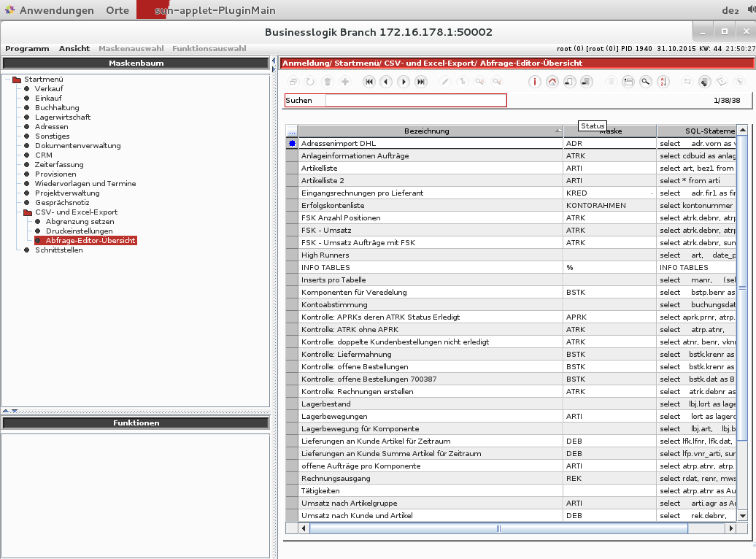Open the Funktionsauswahl menu
Image resolution: width=756 pixels, height=559 pixels.
(209, 48)
